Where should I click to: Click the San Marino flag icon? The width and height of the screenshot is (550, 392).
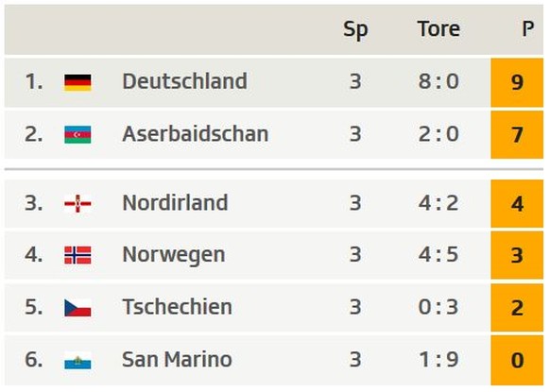[x=77, y=360]
